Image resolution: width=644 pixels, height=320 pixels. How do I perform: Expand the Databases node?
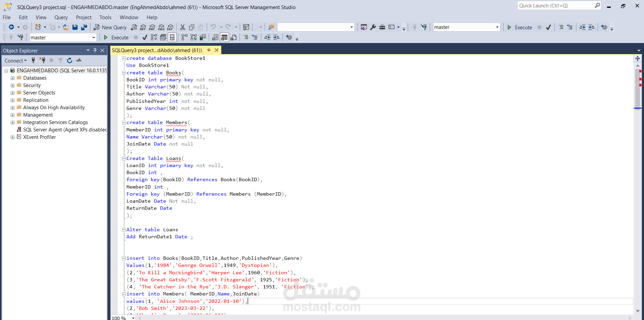pyautogui.click(x=12, y=78)
